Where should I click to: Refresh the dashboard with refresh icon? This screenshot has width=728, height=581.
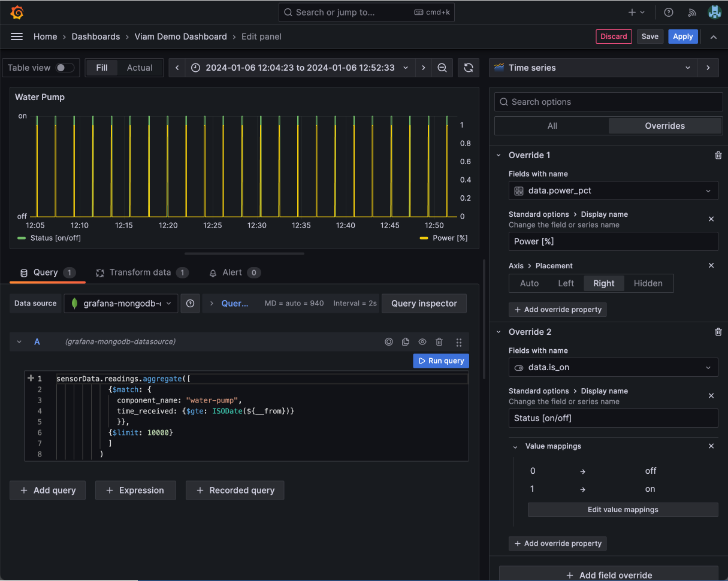coord(469,68)
